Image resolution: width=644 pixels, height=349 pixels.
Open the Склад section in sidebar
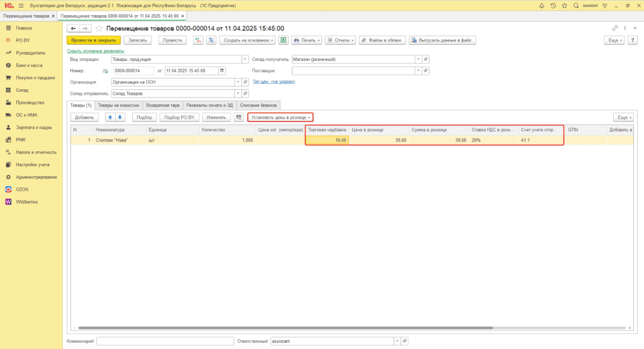click(22, 90)
